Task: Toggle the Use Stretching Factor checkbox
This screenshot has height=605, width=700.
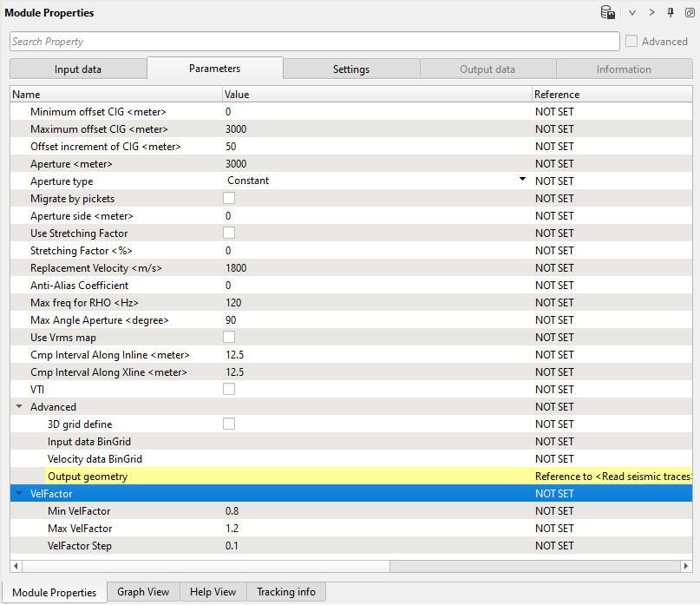Action: (229, 233)
